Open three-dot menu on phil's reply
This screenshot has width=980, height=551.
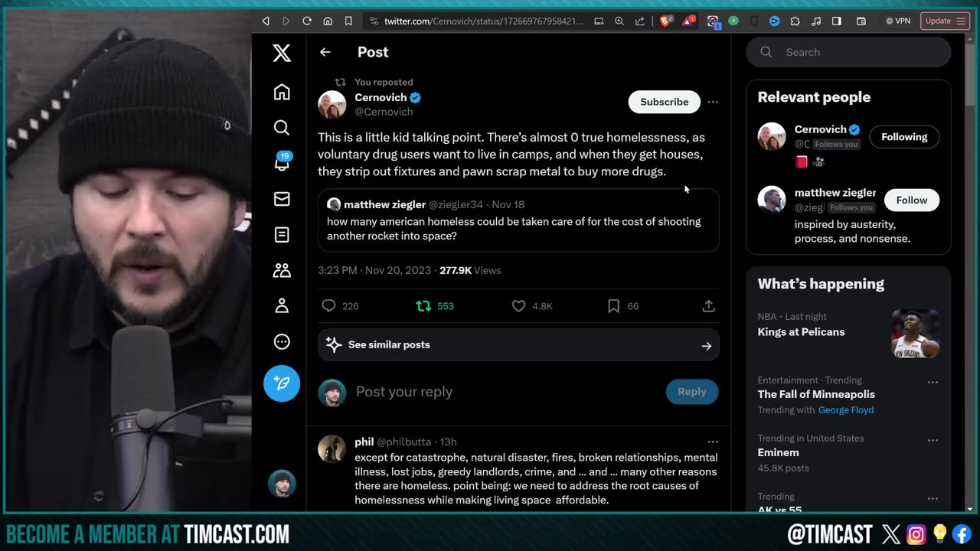(x=713, y=442)
